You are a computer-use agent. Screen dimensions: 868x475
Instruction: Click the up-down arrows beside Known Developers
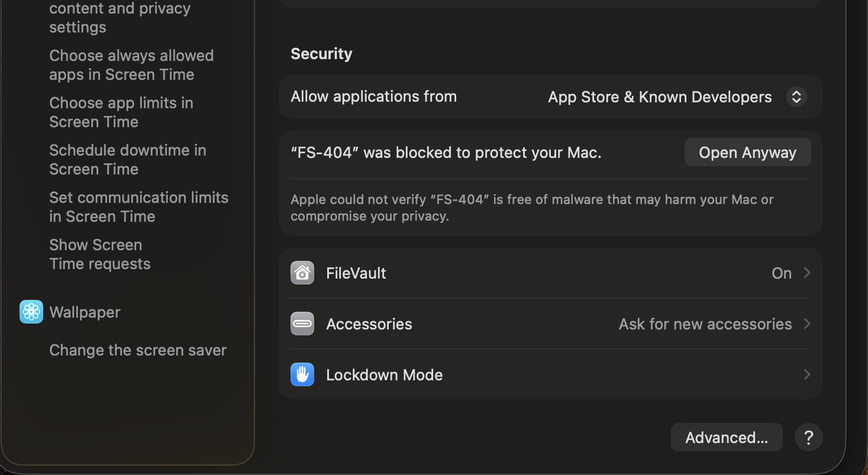point(796,97)
